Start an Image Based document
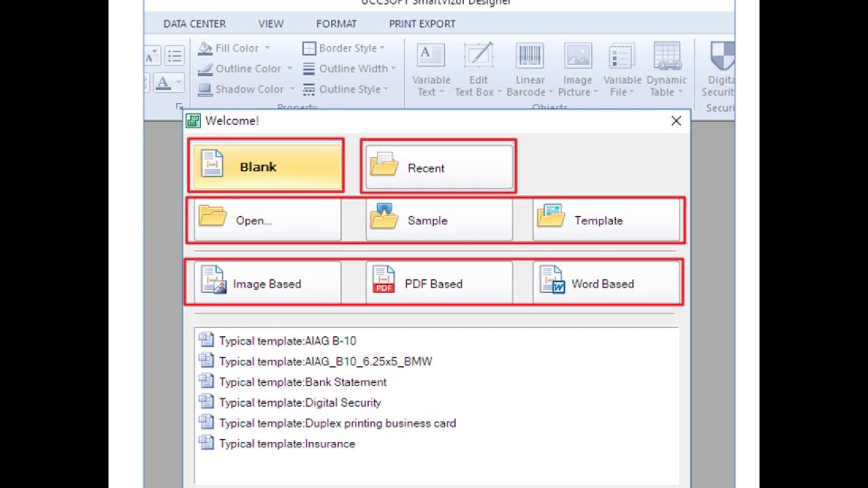The height and width of the screenshot is (488, 868). coord(267,283)
